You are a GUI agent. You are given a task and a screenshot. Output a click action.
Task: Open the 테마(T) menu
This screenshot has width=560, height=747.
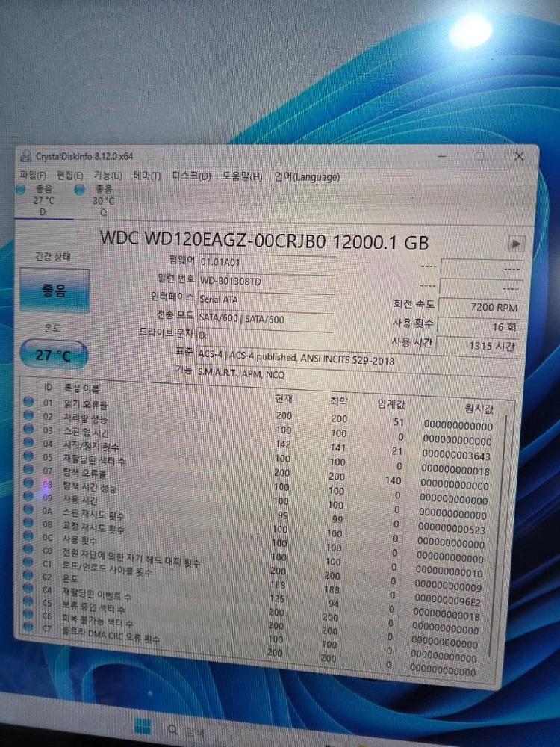(146, 176)
